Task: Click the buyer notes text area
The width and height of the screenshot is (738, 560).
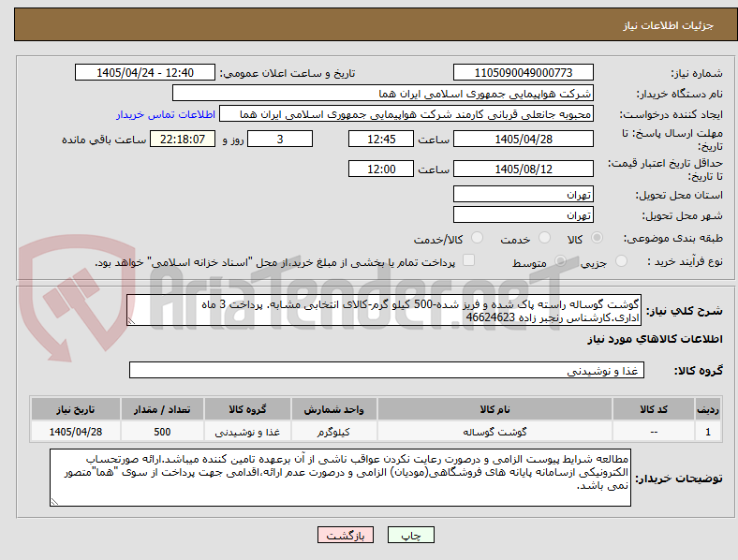Action: point(340,478)
